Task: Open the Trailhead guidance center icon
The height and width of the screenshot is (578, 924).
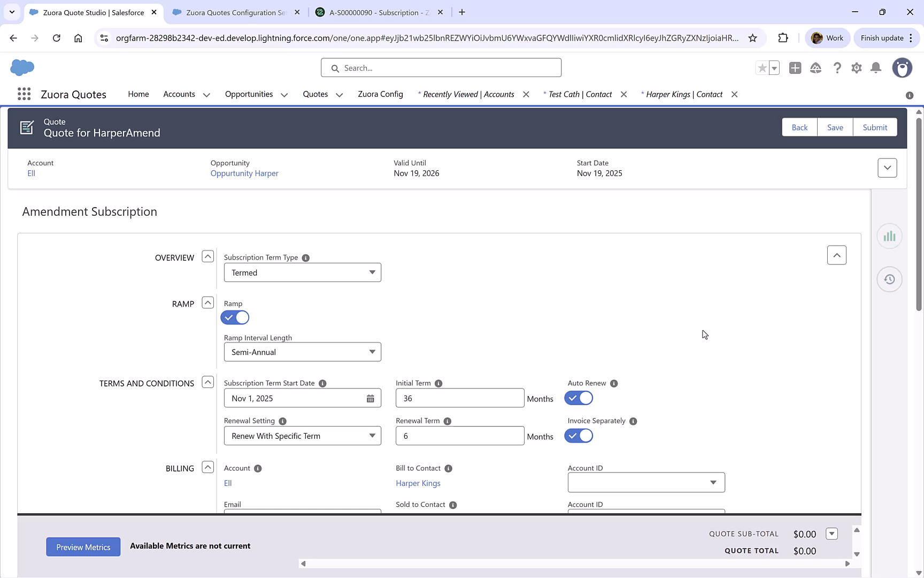Action: click(x=815, y=68)
